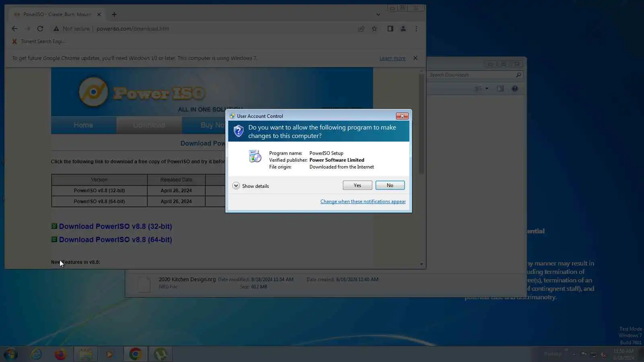
Task: Bookmark this page with the star icon
Action: coord(374,29)
